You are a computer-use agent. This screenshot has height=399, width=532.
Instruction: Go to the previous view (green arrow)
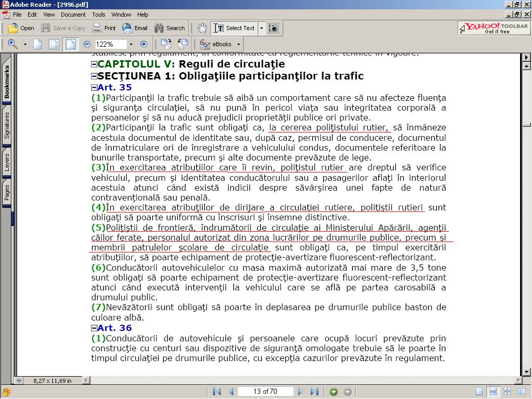click(334, 392)
